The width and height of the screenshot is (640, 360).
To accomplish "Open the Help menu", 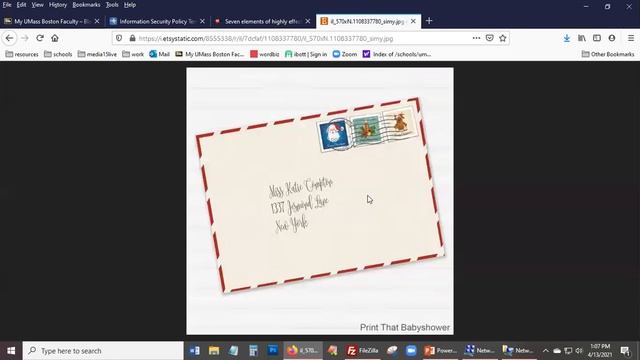I will point(130,5).
